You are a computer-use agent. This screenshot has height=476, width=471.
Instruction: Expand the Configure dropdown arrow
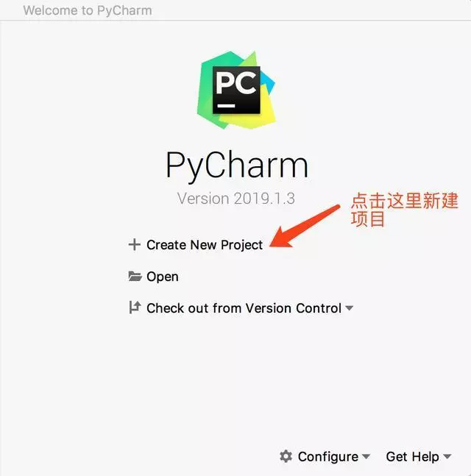pos(366,456)
